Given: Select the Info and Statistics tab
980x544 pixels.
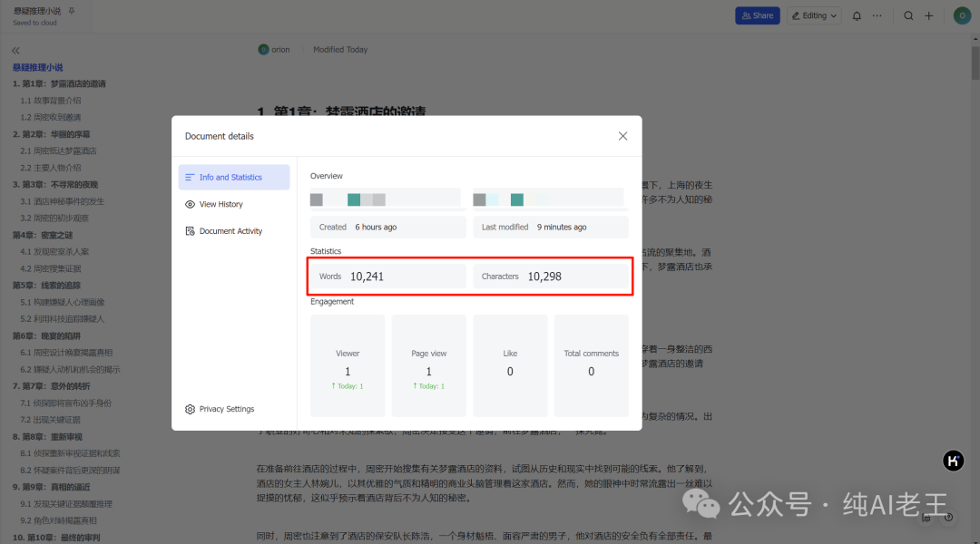Looking at the screenshot, I should point(234,178).
